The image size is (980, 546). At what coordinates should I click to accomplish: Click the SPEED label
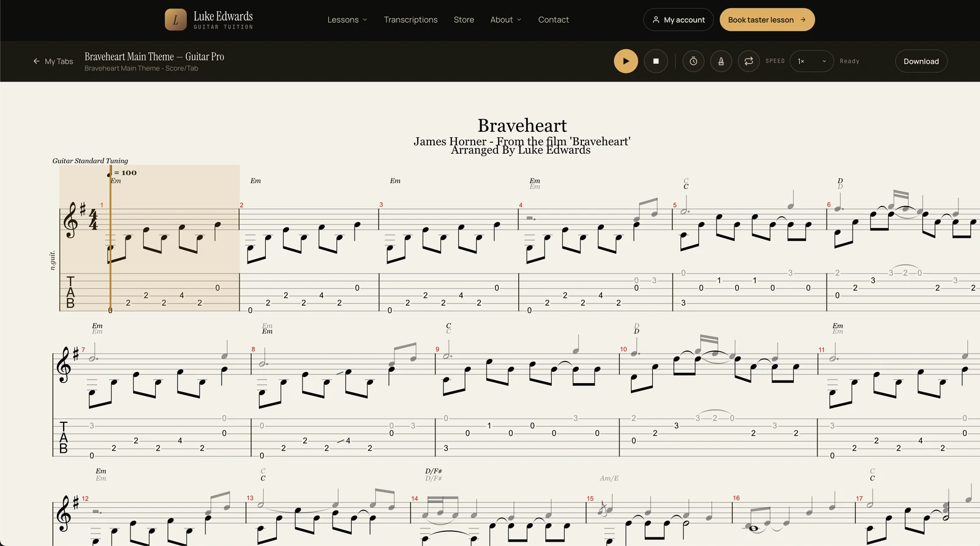click(x=775, y=61)
